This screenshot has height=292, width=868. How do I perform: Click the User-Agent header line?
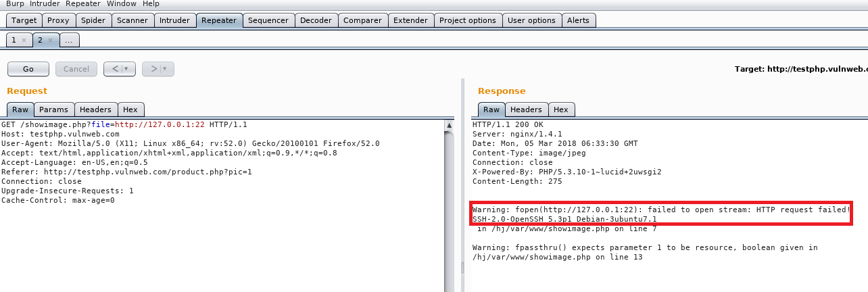click(191, 144)
